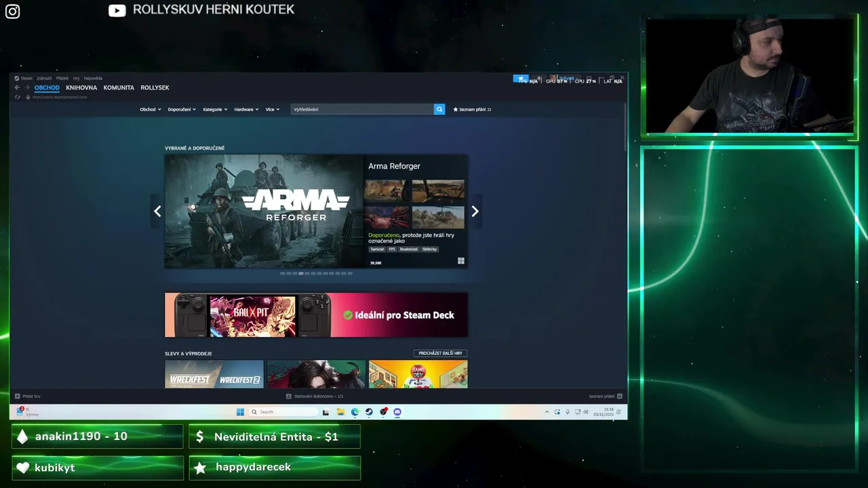Image resolution: width=868 pixels, height=488 pixels.
Task: Click the Přidat hru plus icon
Action: tap(18, 396)
